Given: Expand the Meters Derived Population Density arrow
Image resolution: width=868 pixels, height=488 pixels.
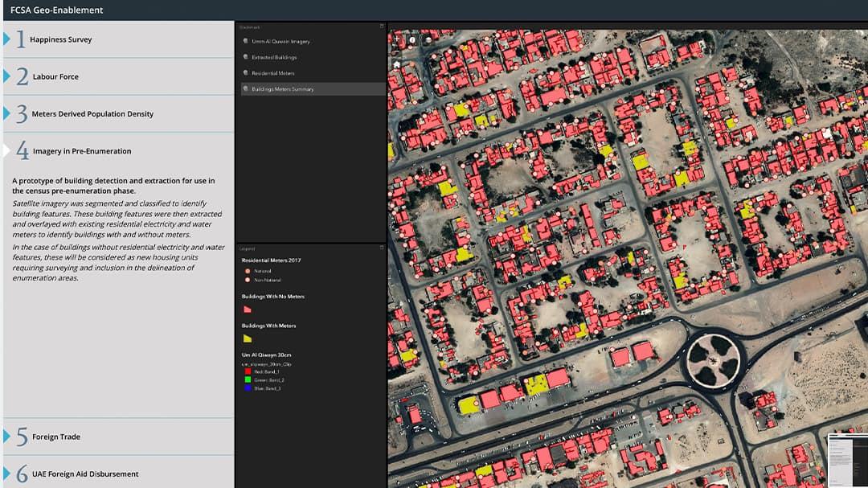Looking at the screenshot, I should tap(6, 113).
